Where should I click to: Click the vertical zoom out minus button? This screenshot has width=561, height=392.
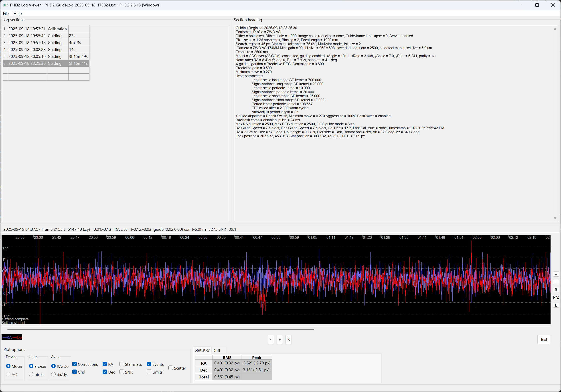click(x=556, y=282)
